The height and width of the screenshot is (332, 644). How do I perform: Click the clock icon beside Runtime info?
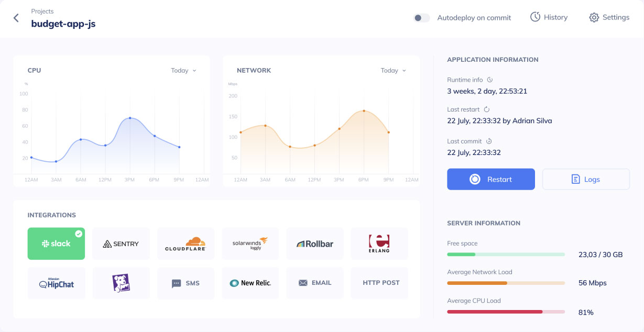(x=490, y=80)
